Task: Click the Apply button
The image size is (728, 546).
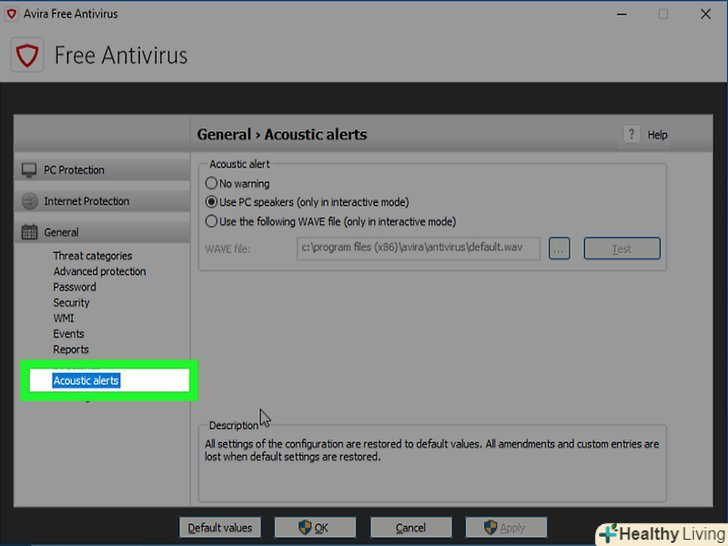Action: 506,528
